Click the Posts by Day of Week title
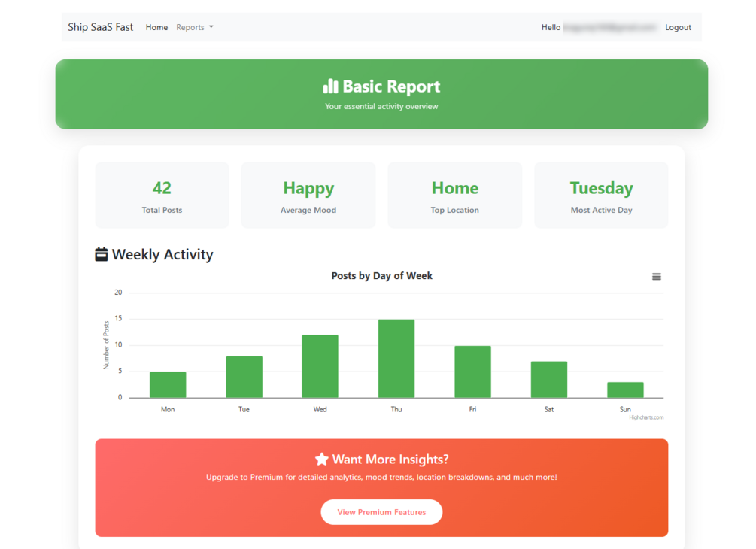Screen dimensions: 756x549 pyautogui.click(x=382, y=276)
